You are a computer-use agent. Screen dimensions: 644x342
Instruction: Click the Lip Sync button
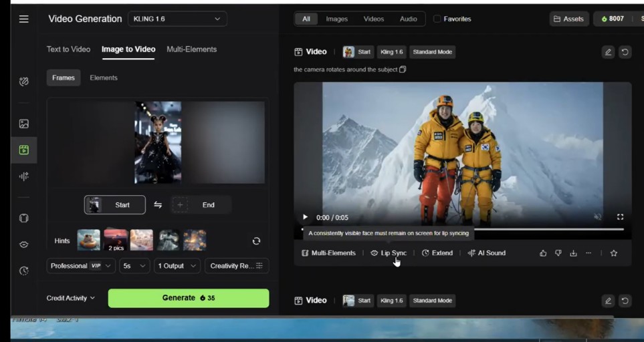pyautogui.click(x=389, y=253)
